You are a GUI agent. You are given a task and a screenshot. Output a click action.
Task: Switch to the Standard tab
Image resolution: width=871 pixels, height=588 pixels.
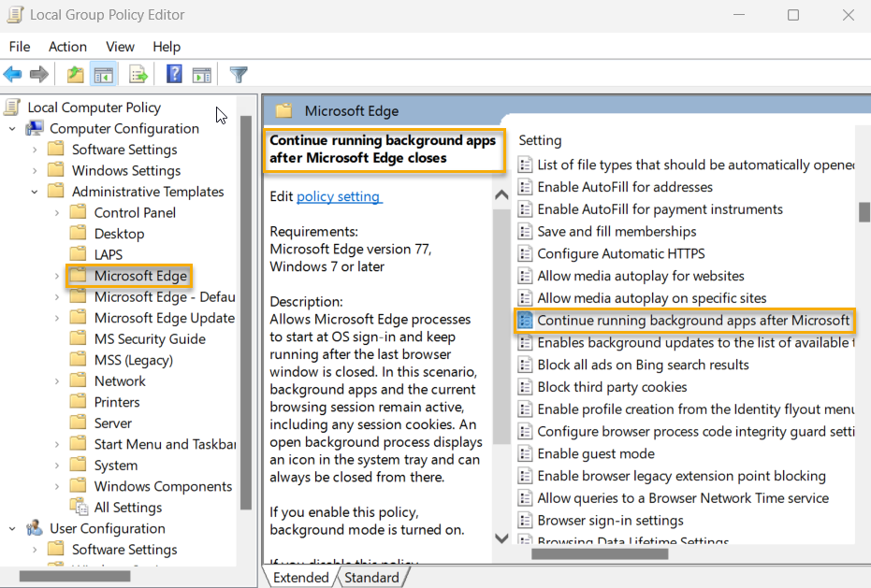pos(371,578)
